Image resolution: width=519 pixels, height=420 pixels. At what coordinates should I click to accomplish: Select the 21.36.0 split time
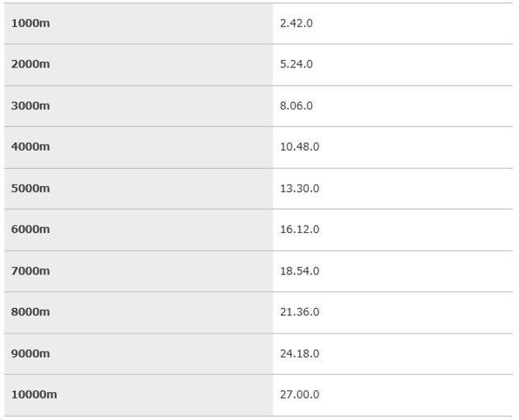pos(299,312)
